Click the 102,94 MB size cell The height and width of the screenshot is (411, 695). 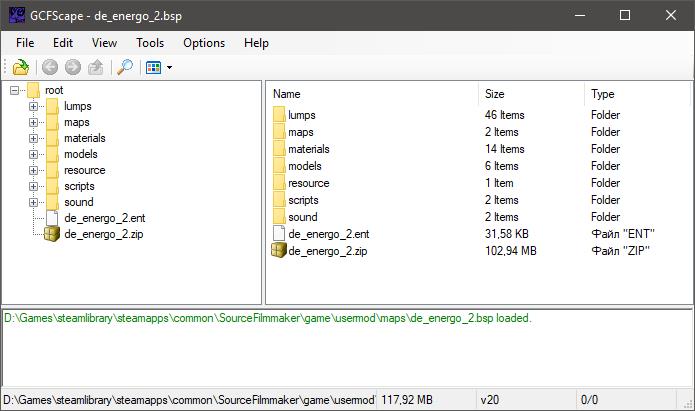click(x=511, y=251)
